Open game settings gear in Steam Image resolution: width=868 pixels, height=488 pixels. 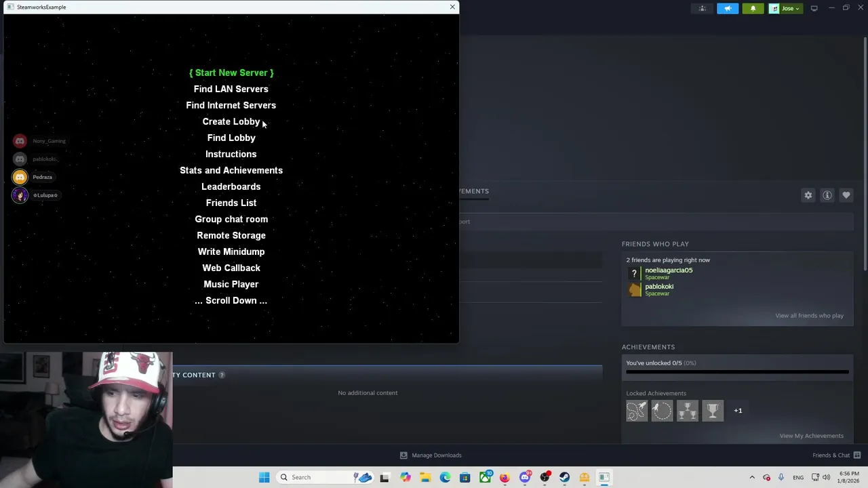pos(808,195)
